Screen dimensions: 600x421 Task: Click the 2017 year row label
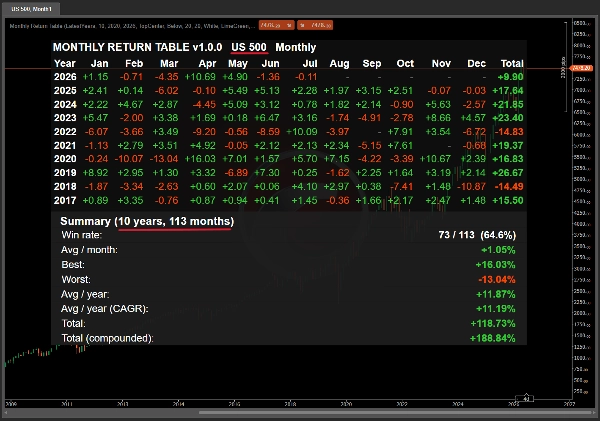click(x=65, y=200)
